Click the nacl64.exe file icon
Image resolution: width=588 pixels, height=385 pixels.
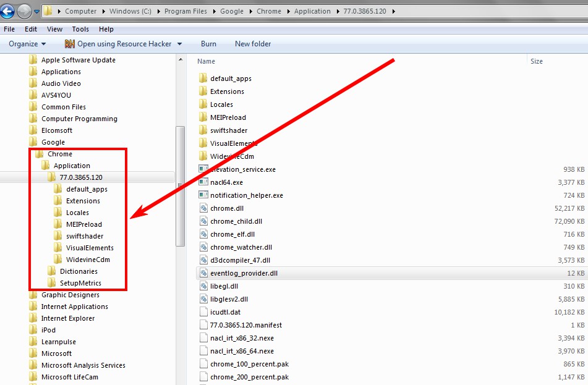coord(203,182)
